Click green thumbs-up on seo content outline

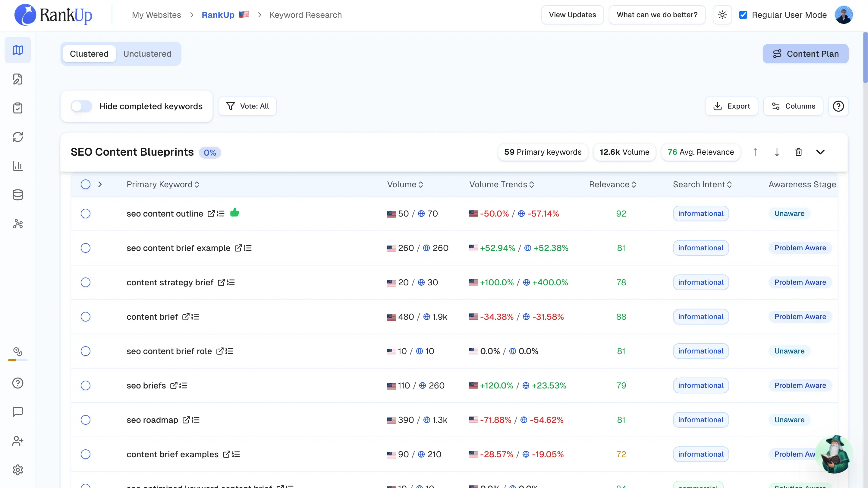[x=234, y=213]
